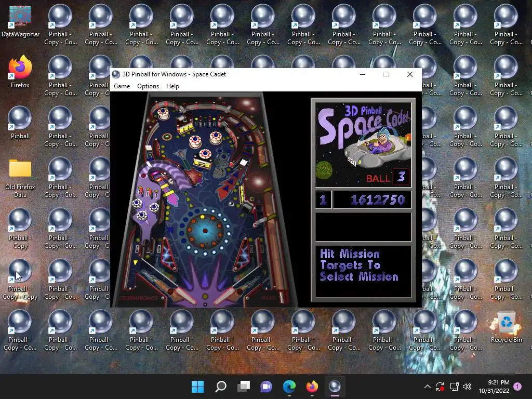Open taskbar Search

click(x=220, y=387)
